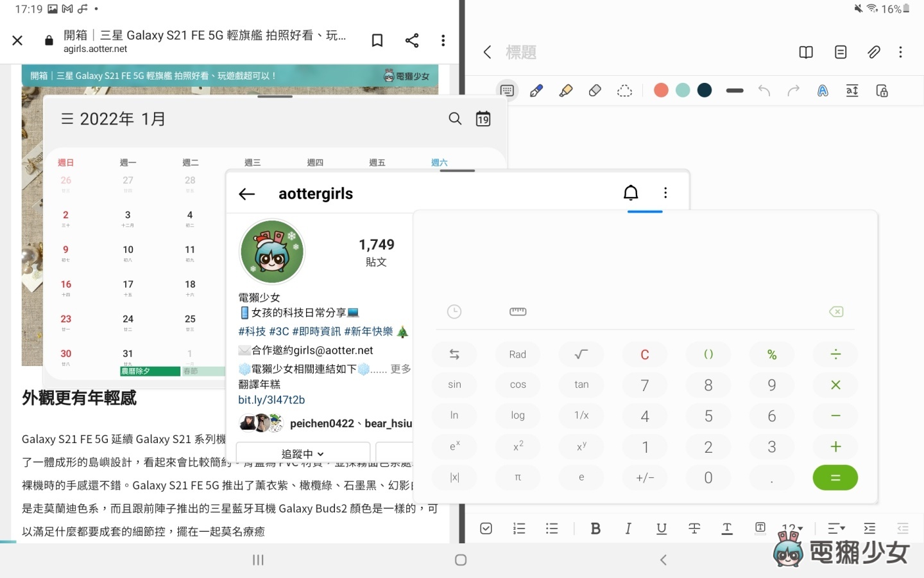Select the highlighter tool

point(566,91)
